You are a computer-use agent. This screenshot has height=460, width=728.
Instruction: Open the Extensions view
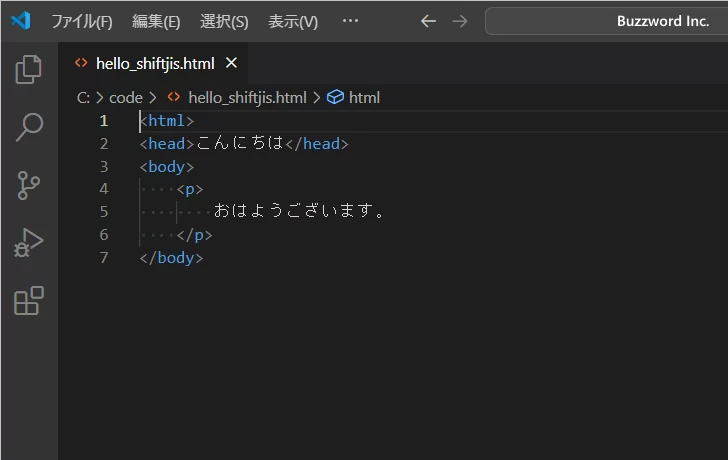29,301
